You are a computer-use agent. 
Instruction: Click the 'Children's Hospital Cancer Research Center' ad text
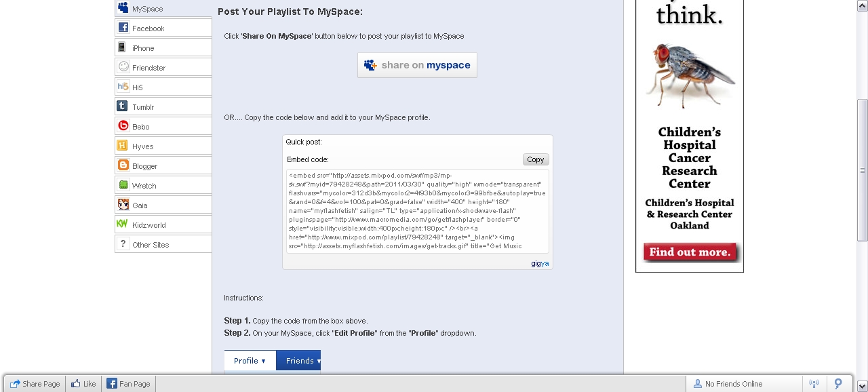690,158
